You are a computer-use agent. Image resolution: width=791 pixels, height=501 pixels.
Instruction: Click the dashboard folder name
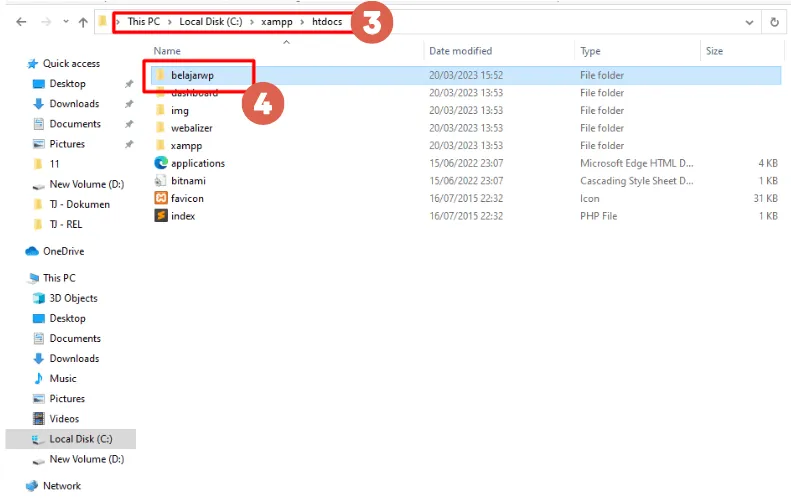[195, 93]
